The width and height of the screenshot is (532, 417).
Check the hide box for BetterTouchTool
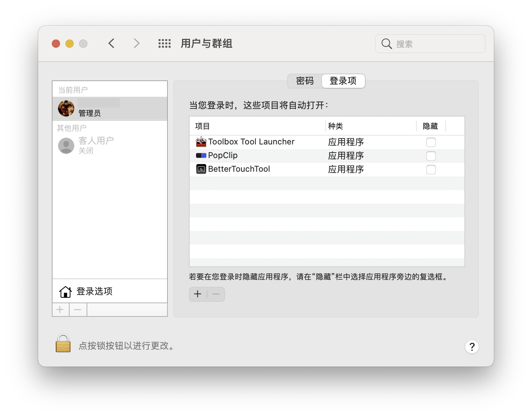pos(431,169)
